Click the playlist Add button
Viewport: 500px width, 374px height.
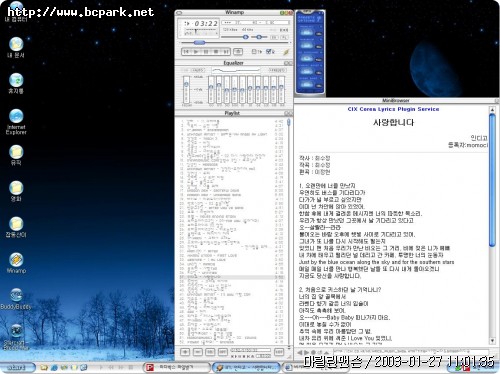185,352
